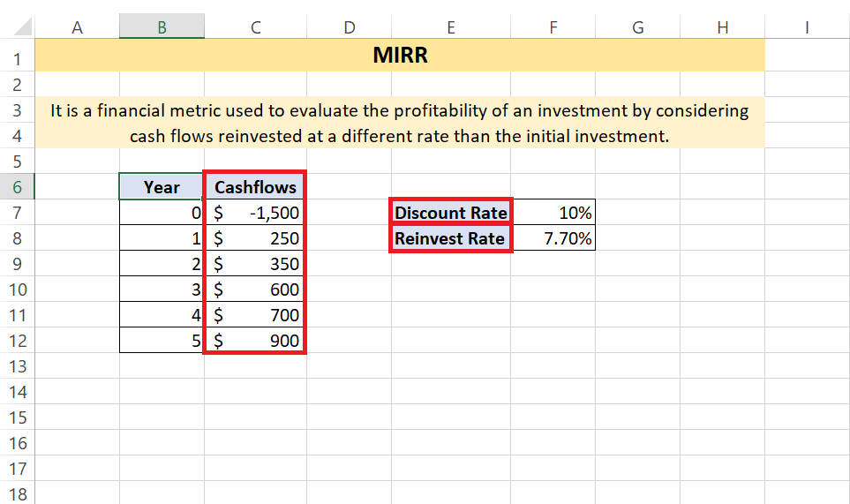Select the 900 cashflow cell

pos(255,340)
